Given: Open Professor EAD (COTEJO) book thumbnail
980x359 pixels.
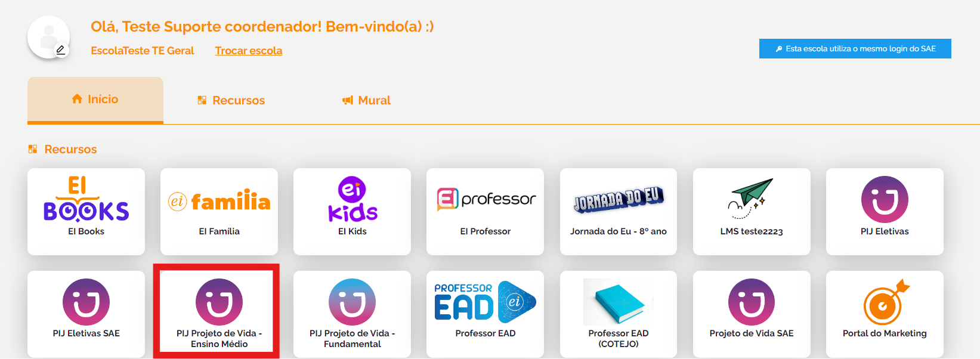Looking at the screenshot, I should click(x=619, y=302).
